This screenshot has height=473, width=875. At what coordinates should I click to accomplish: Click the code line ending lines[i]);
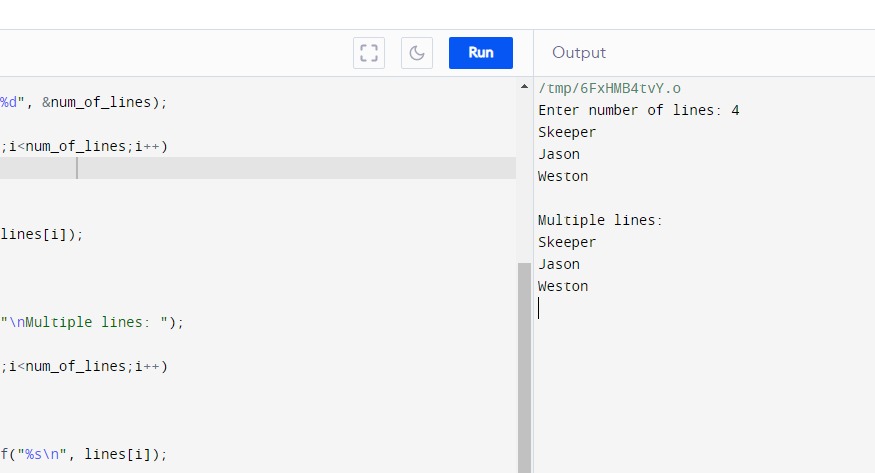[x=42, y=234]
